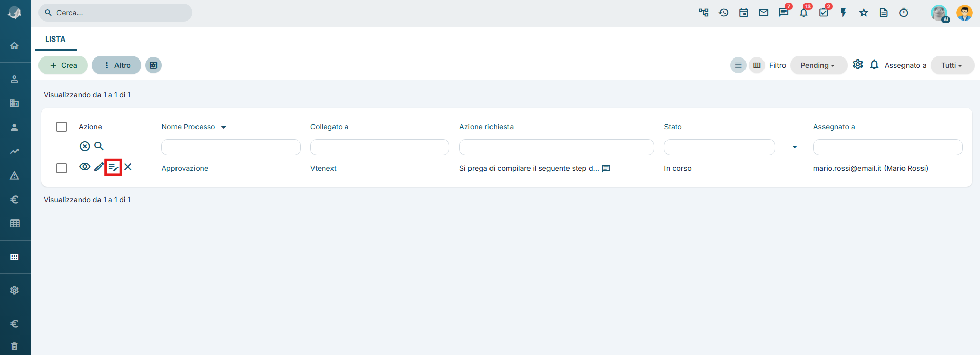This screenshot has height=355, width=980.
Task: Open the Vtenext linked record
Action: (x=323, y=168)
